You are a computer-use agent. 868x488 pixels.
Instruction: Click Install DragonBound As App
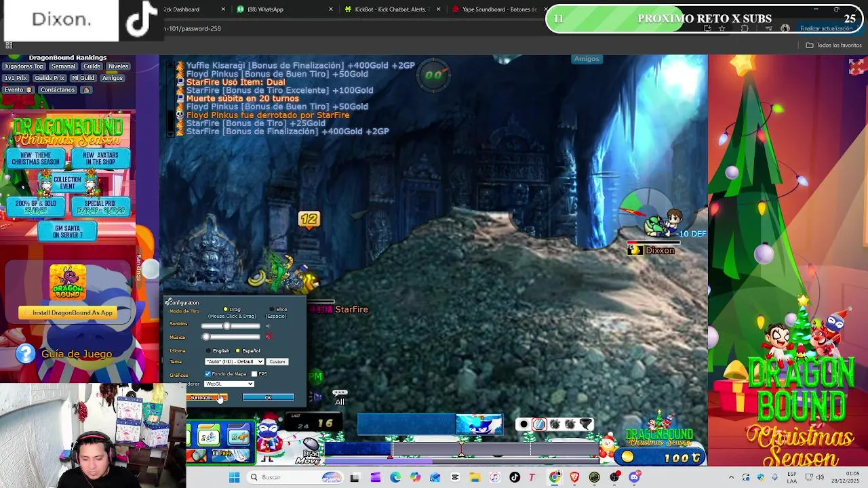68,313
